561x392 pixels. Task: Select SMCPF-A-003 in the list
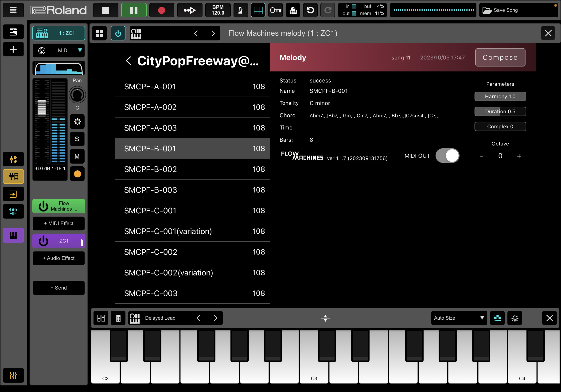pyautogui.click(x=192, y=128)
